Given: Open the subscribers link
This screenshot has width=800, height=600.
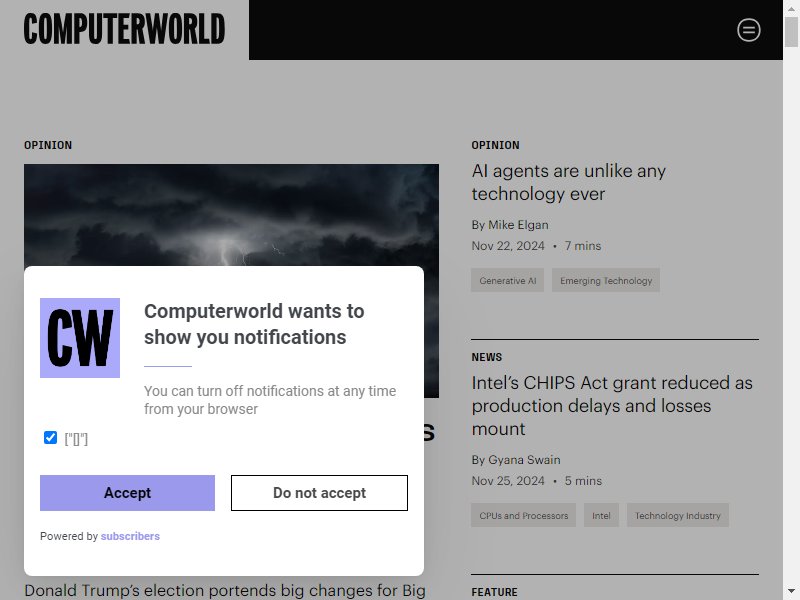Looking at the screenshot, I should (130, 536).
